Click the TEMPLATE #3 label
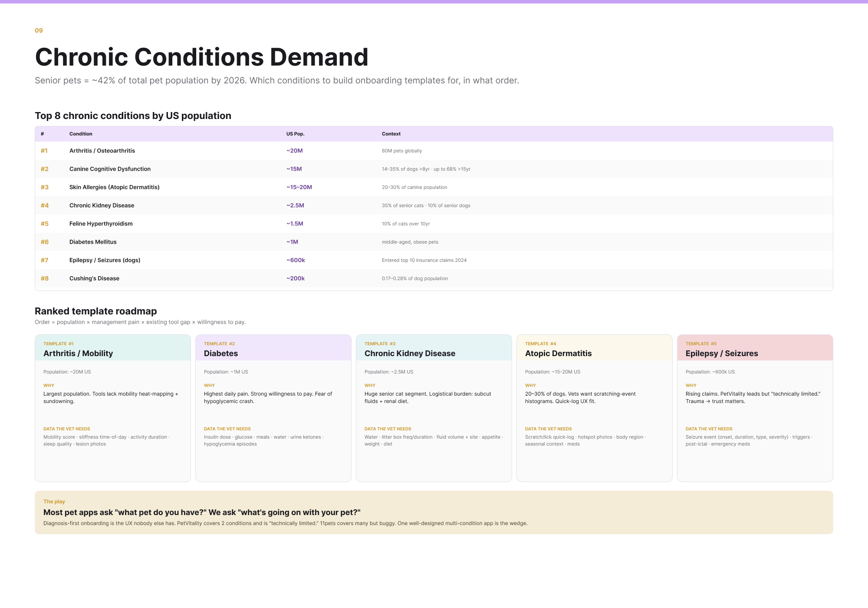This screenshot has width=868, height=608. [x=380, y=344]
